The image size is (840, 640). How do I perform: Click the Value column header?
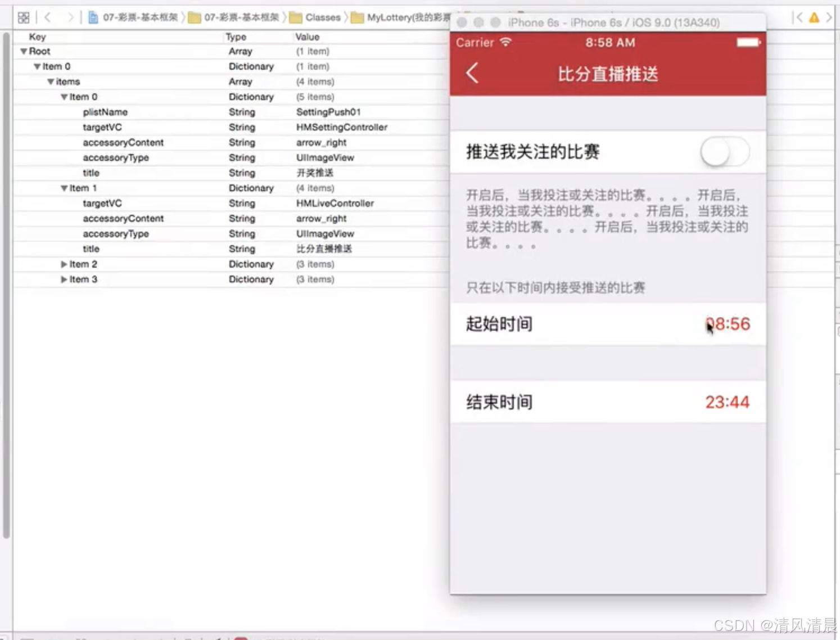[308, 37]
